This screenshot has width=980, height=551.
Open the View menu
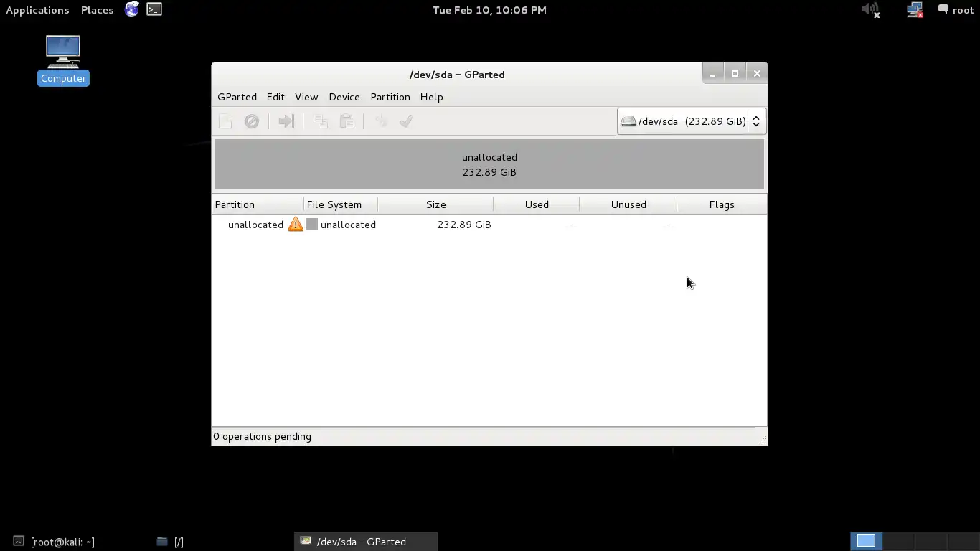coord(306,97)
